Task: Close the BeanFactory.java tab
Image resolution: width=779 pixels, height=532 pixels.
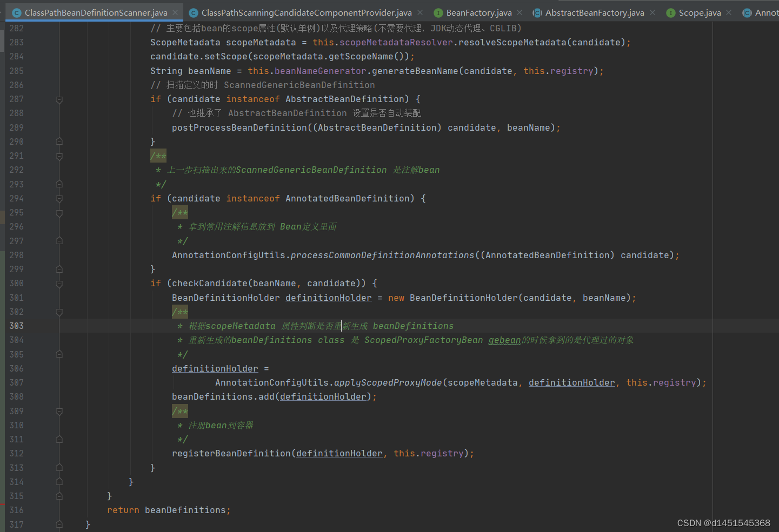Action: coord(520,12)
